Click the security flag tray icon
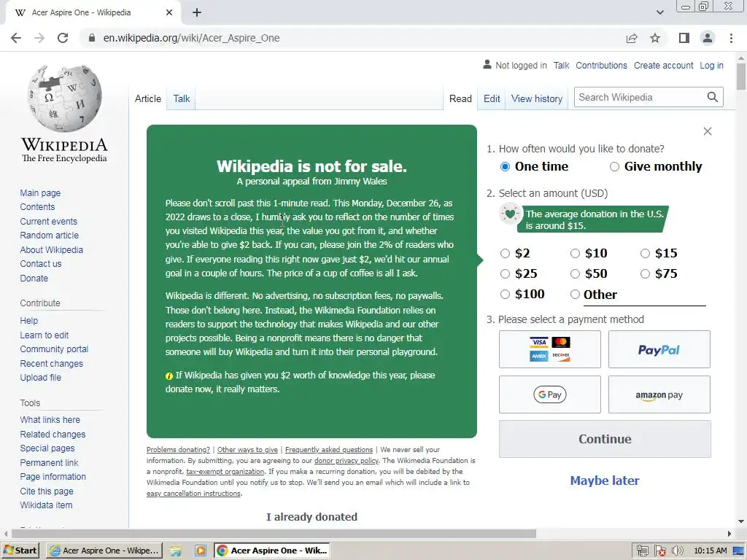Image resolution: width=747 pixels, height=560 pixels. pyautogui.click(x=659, y=551)
